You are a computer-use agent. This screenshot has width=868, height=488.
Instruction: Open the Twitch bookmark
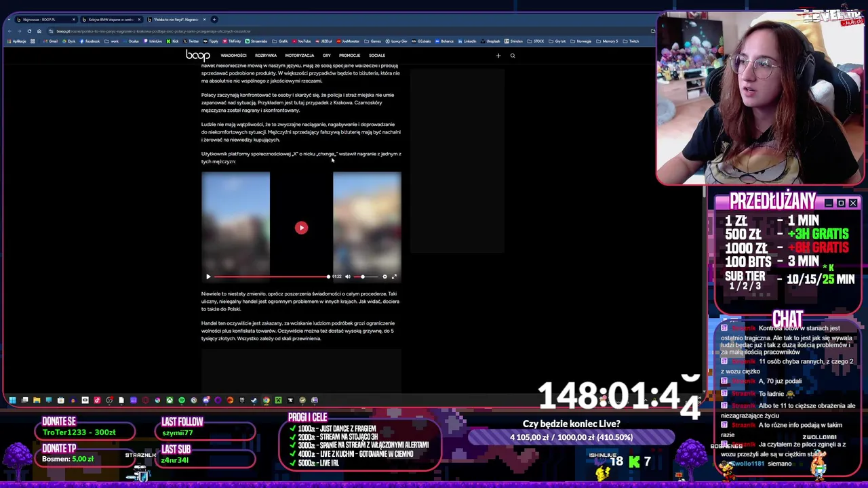(x=631, y=41)
